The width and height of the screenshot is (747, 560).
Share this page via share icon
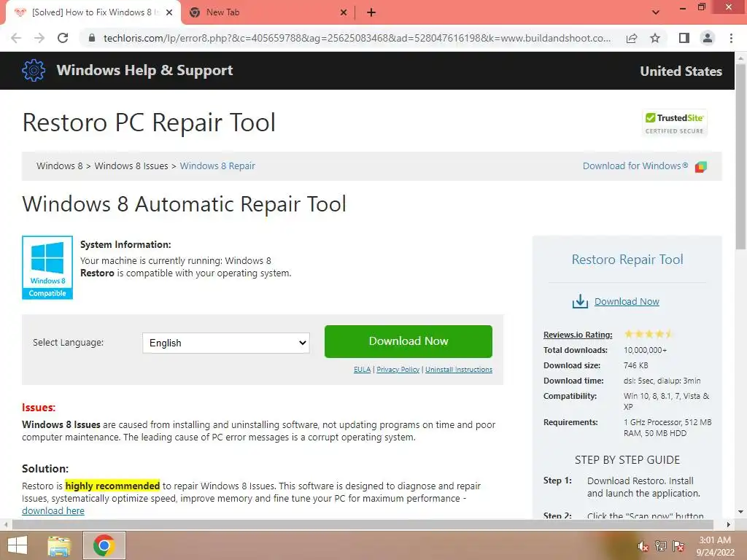coord(632,38)
